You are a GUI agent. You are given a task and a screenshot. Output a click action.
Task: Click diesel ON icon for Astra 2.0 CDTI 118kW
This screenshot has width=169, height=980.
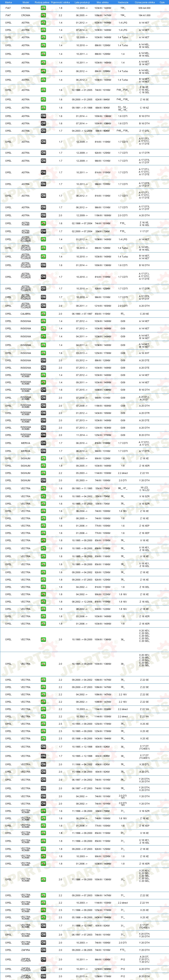(43, 215)
